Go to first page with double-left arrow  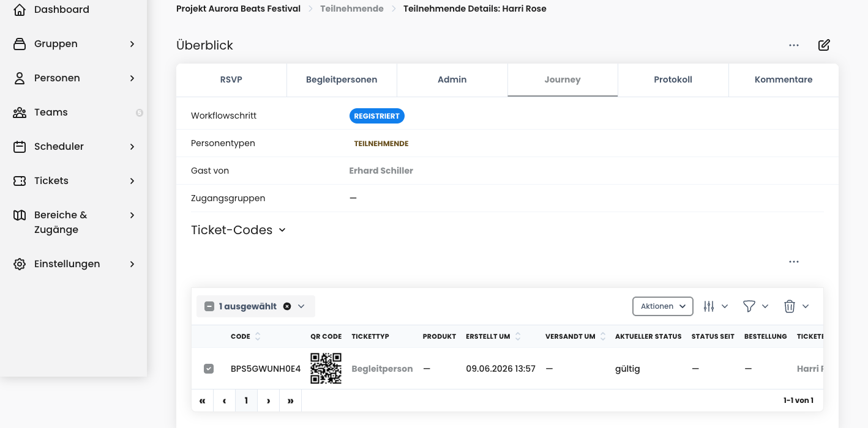point(203,400)
